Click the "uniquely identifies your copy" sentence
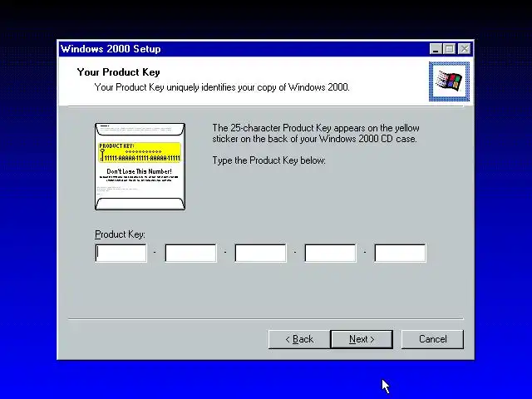Viewport: 532px width, 399px height. 222,87
